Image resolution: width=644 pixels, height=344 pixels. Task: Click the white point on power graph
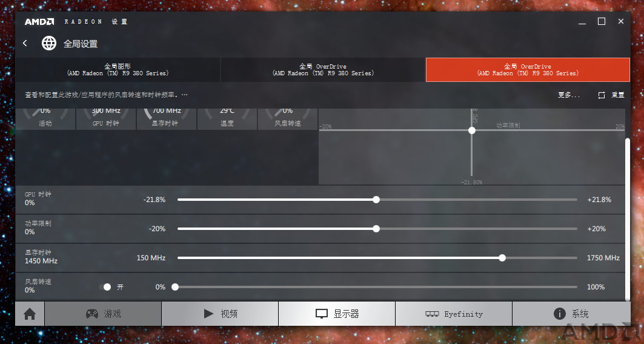pos(472,130)
